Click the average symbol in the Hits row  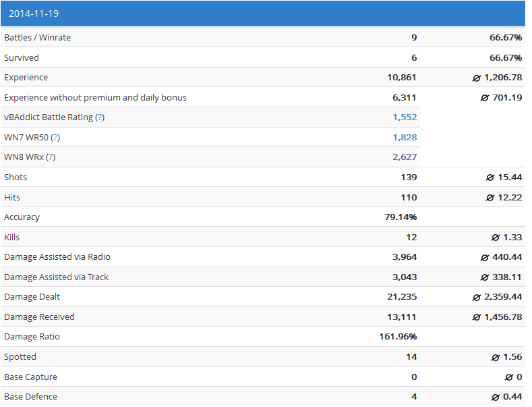(x=490, y=198)
